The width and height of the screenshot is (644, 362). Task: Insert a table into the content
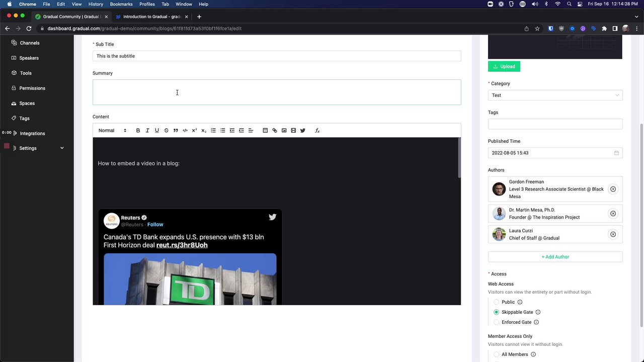[265, 131]
